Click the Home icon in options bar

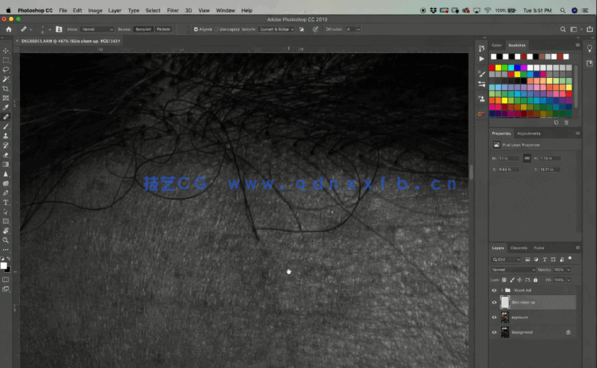coord(9,29)
